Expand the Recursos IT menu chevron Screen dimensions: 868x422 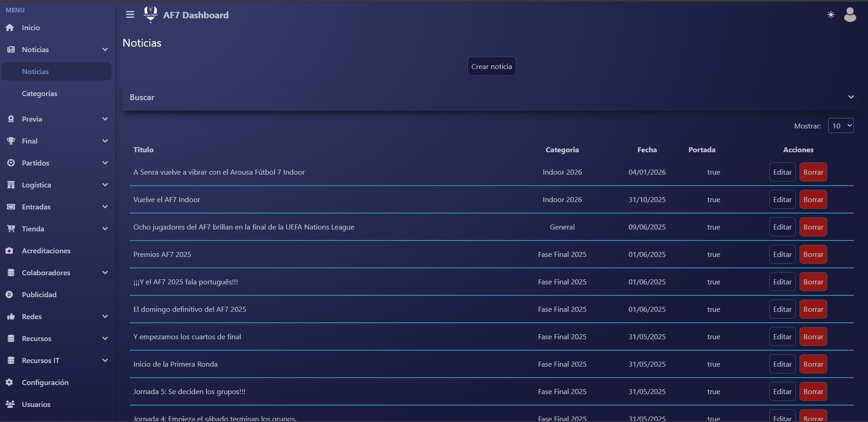point(105,360)
